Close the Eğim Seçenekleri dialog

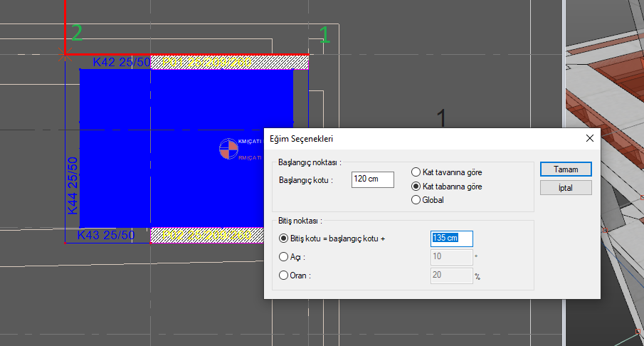(589, 138)
